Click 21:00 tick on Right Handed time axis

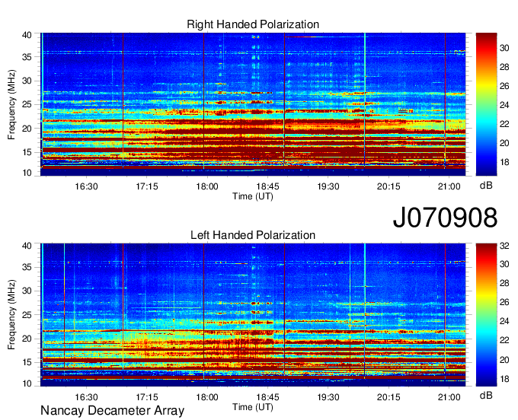pos(449,186)
